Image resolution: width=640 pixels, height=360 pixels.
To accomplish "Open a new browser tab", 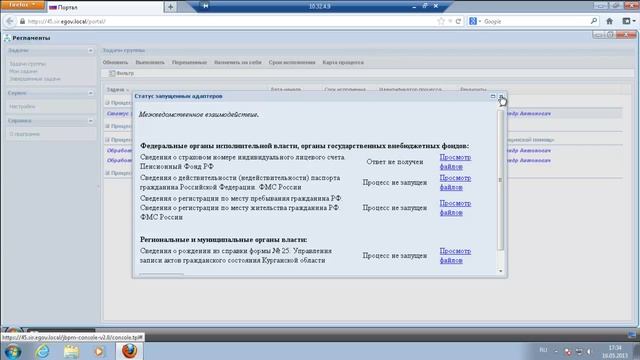I will point(170,7).
